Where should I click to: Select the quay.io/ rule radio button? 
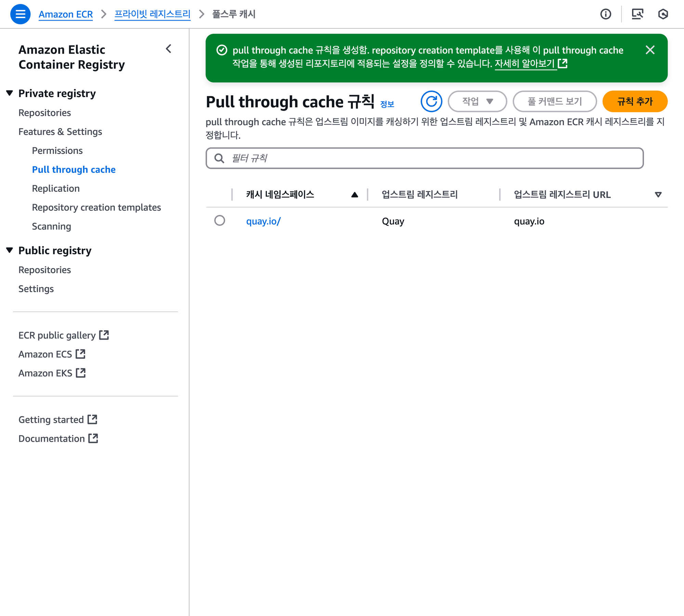(x=220, y=220)
